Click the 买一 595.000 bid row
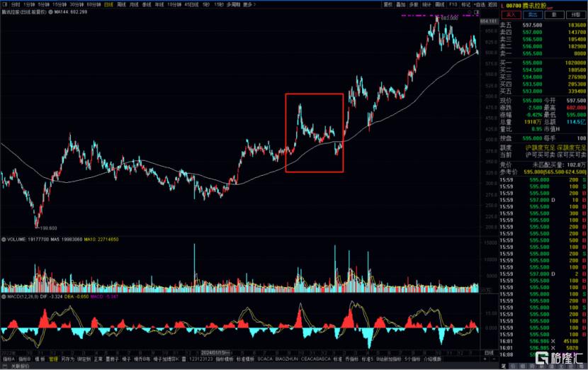Image resolution: width=588 pixels, height=370 pixels. tap(543, 63)
